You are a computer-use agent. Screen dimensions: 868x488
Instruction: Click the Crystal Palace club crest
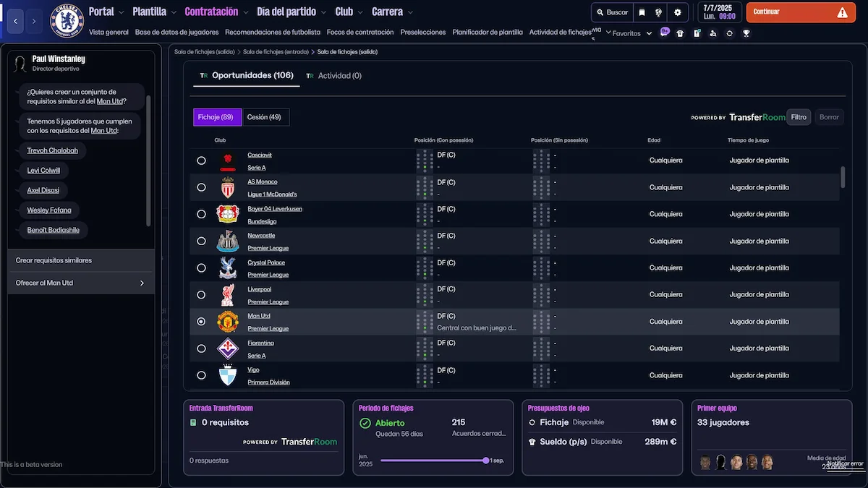(x=228, y=267)
